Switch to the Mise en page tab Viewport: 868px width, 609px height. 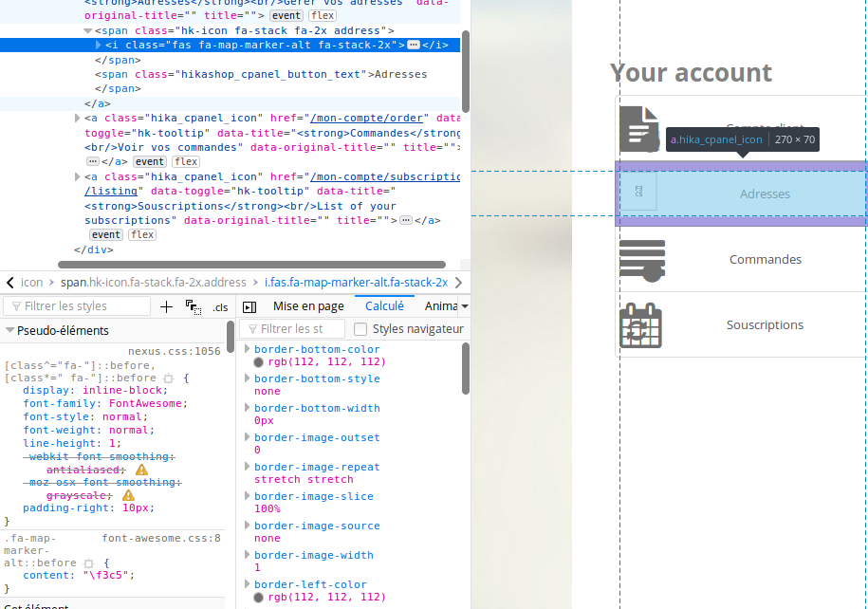(308, 306)
